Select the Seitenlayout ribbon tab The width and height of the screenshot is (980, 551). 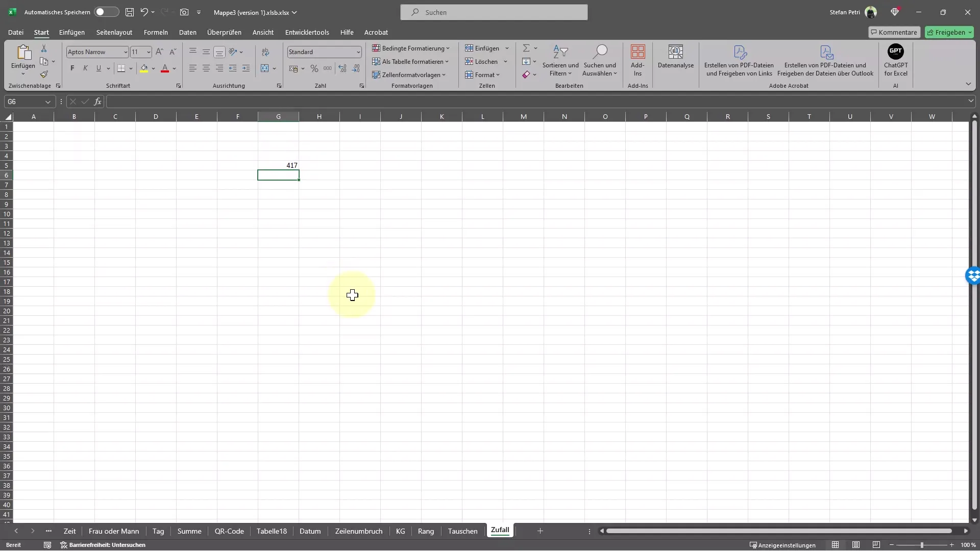[114, 32]
